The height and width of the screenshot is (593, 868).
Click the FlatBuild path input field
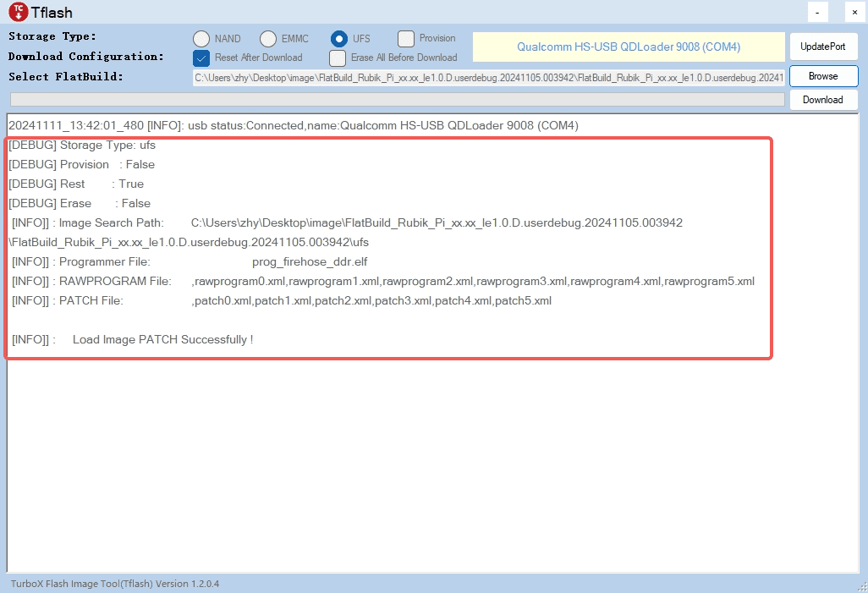tap(488, 78)
